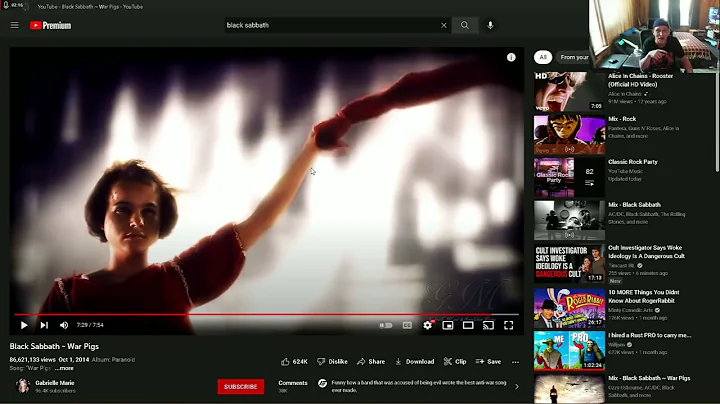This screenshot has height=404, width=720.
Task: Mute the video volume
Action: (x=64, y=325)
